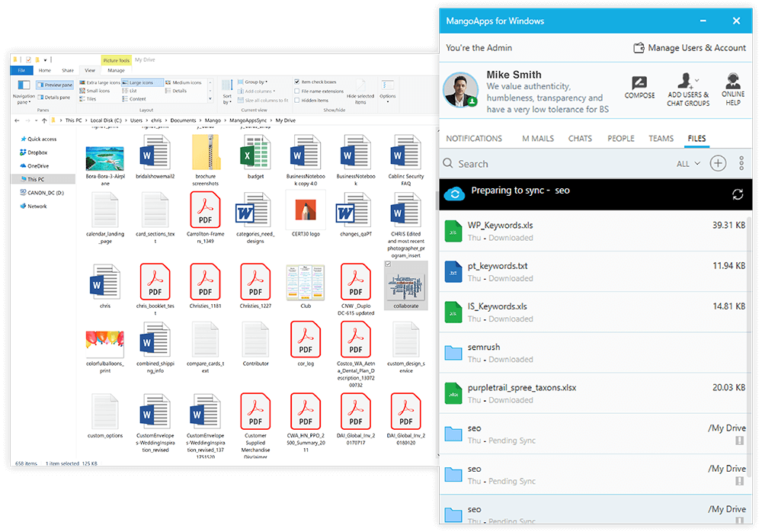
Task: Open the three-dot more options menu
Action: [741, 163]
